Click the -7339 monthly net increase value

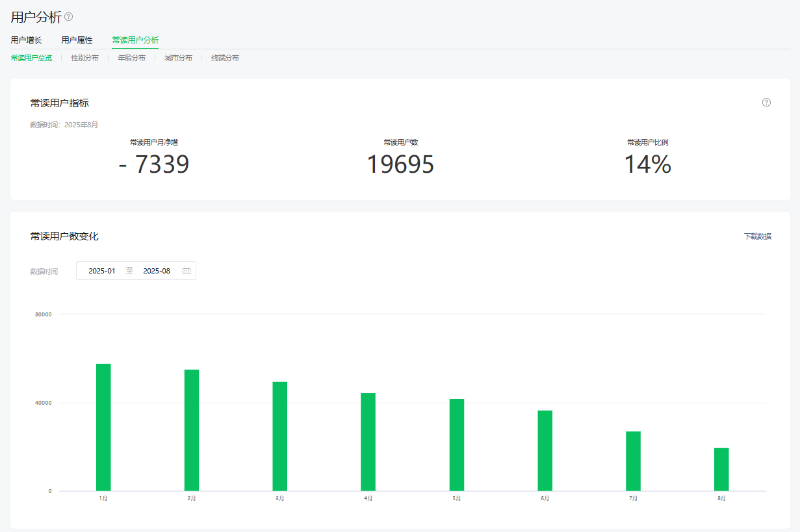(154, 165)
